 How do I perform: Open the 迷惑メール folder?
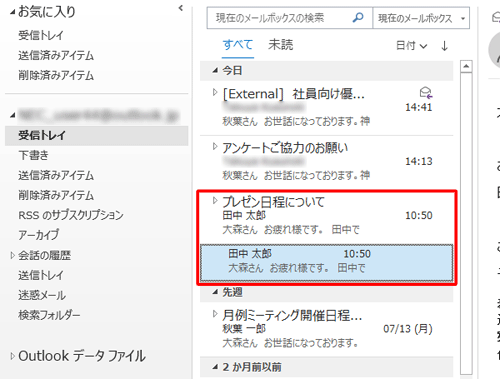point(42,295)
